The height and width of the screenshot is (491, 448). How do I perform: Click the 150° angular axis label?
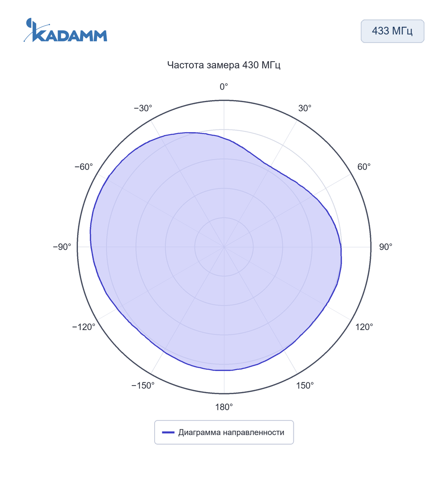[x=305, y=386]
